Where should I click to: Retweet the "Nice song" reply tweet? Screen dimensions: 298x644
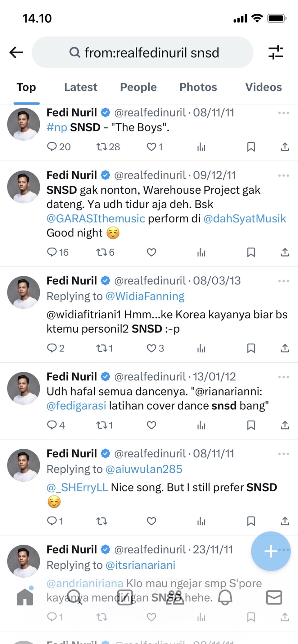pos(102,521)
